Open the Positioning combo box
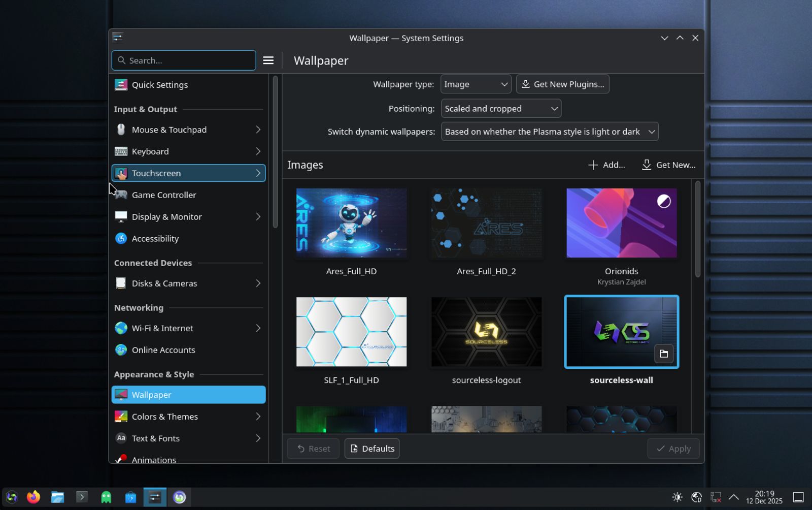 tap(500, 109)
